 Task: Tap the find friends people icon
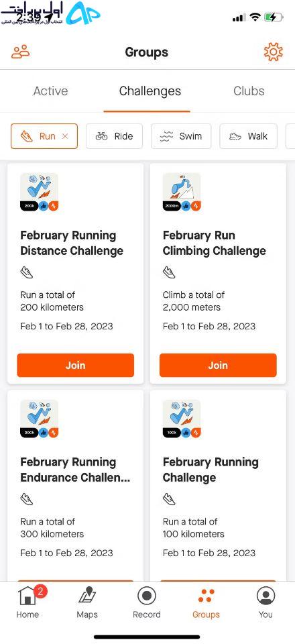click(x=21, y=52)
